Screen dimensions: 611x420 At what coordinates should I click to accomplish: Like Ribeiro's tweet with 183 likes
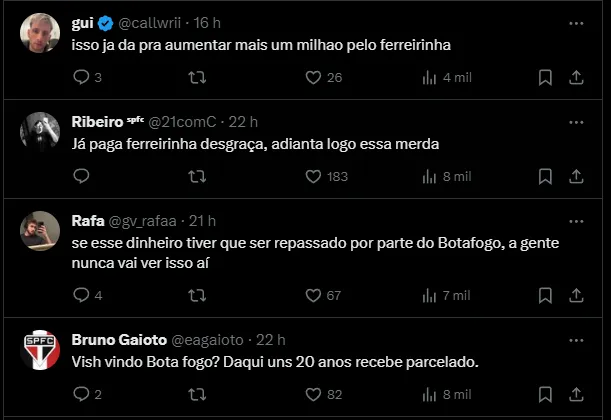[313, 176]
